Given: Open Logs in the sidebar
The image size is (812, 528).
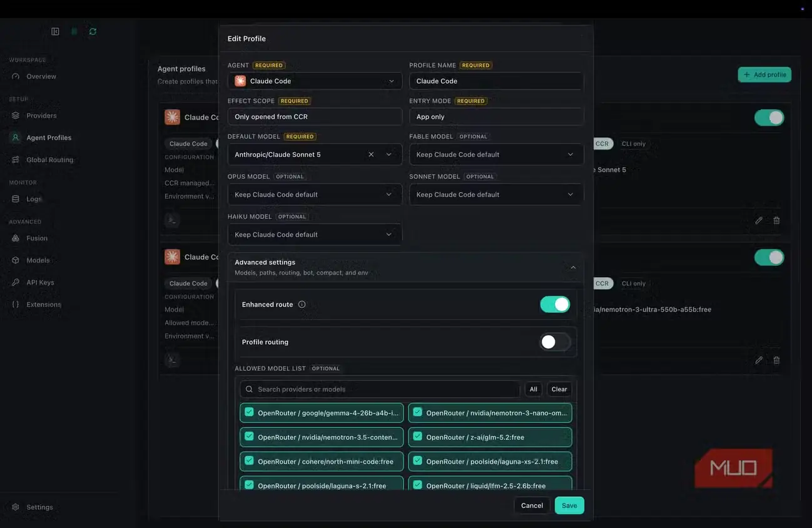Looking at the screenshot, I should 34,199.
